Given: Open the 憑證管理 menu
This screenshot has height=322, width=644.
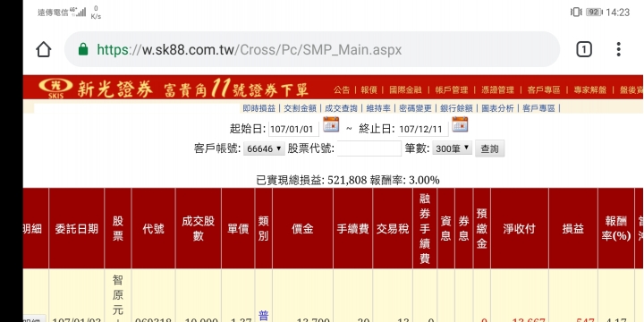Looking at the screenshot, I should [x=497, y=90].
